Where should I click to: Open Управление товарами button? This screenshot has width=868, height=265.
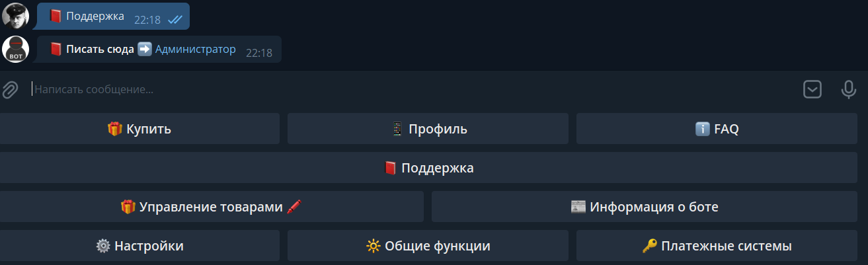(x=212, y=207)
